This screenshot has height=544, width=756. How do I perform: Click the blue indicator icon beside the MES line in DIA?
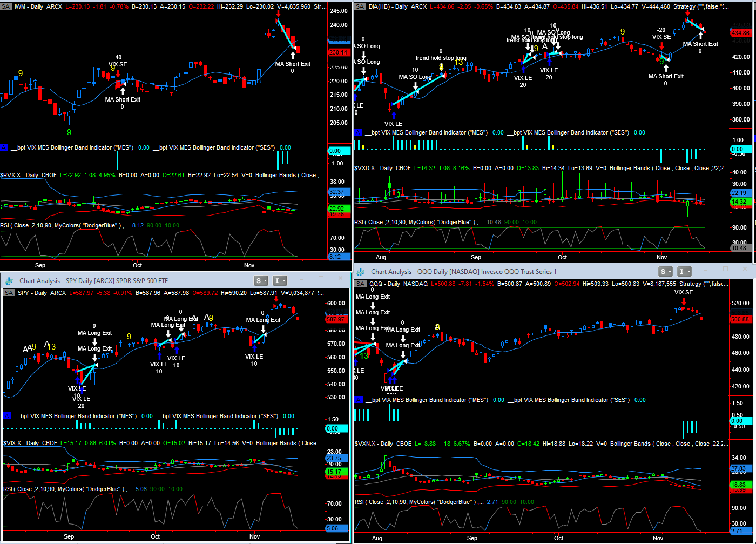click(358, 132)
